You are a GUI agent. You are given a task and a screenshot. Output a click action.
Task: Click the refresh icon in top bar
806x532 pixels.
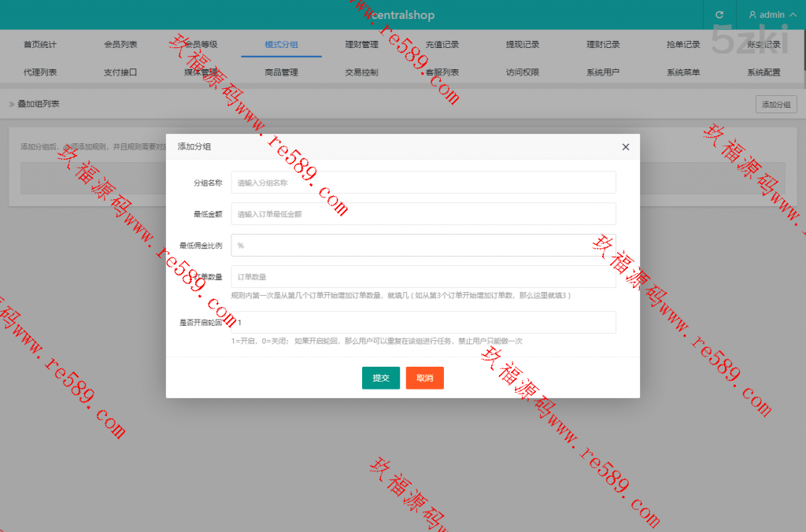point(719,15)
